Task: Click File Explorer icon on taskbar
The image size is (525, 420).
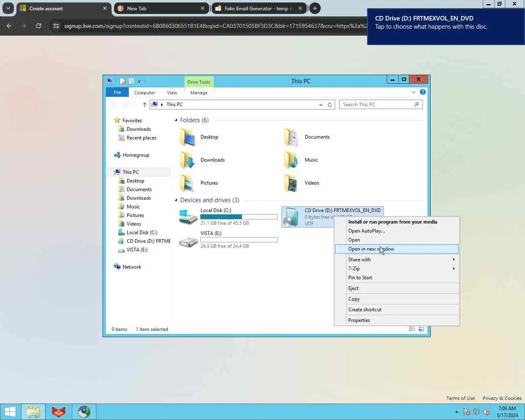Action: pyautogui.click(x=33, y=412)
